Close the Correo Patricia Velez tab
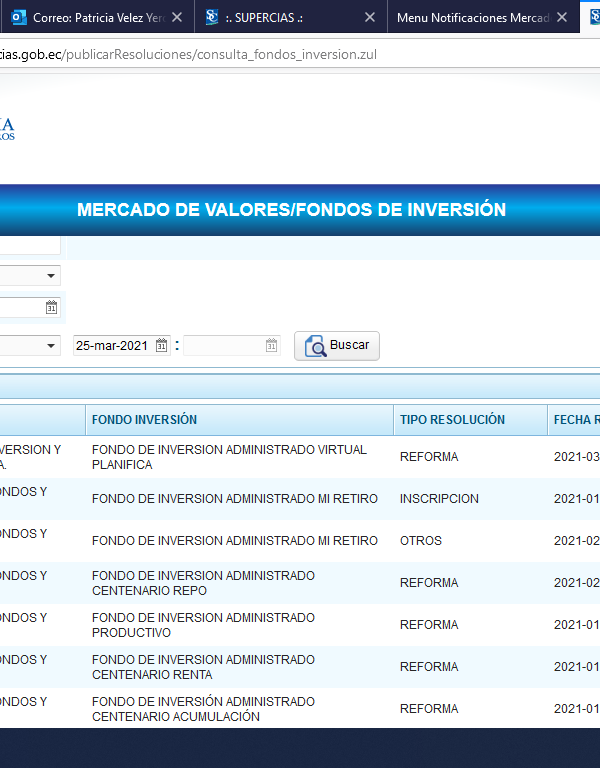The height and width of the screenshot is (768, 600). point(177,18)
